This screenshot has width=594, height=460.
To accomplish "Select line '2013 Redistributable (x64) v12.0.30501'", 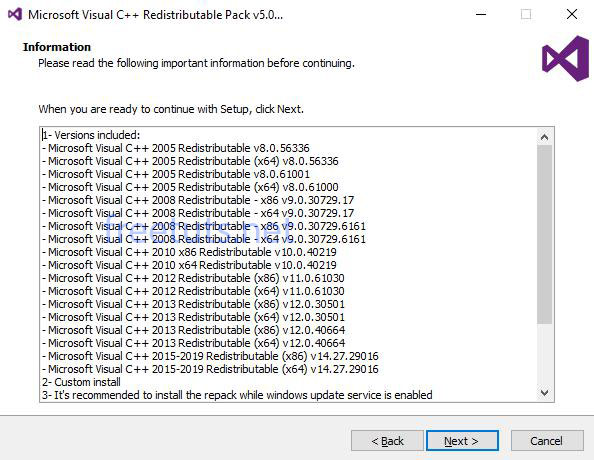I will coord(194,317).
